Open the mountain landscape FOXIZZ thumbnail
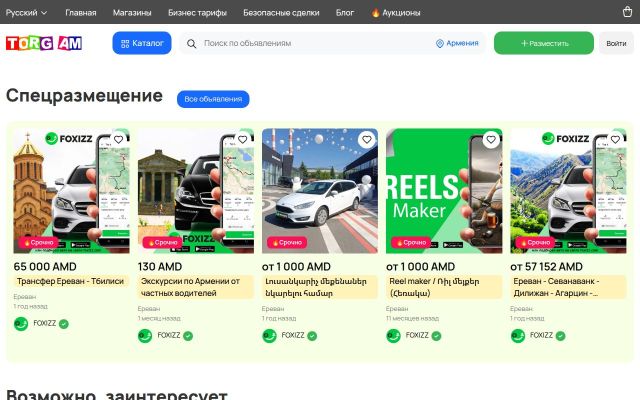 pos(568,191)
